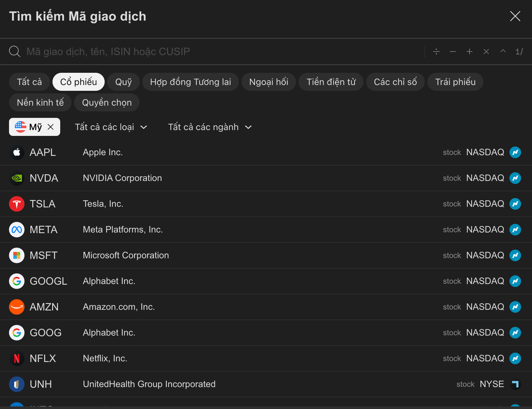Insert the division spread operator
Viewport: 532px width, 409px height.
coord(436,52)
